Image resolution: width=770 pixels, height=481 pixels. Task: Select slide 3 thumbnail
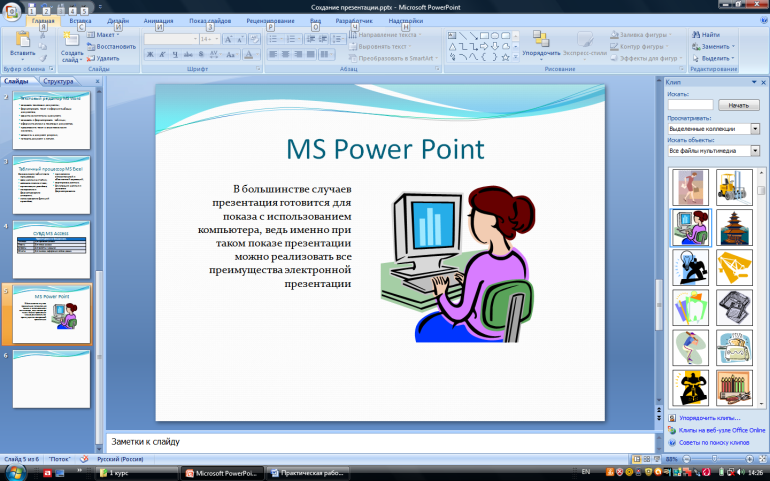52,185
